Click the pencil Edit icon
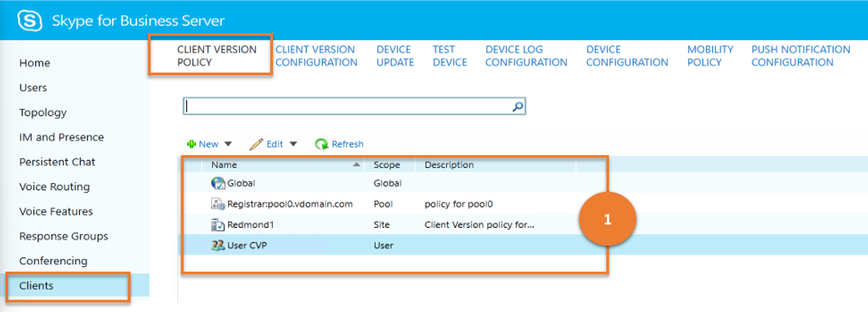 256,144
